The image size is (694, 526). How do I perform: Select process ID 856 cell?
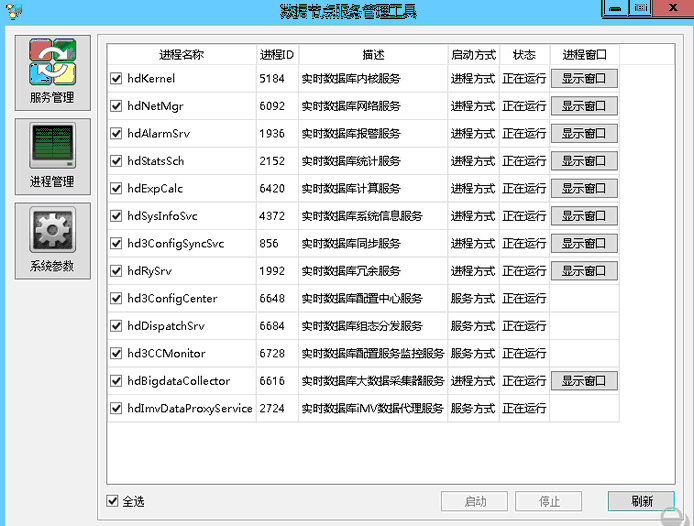[277, 243]
